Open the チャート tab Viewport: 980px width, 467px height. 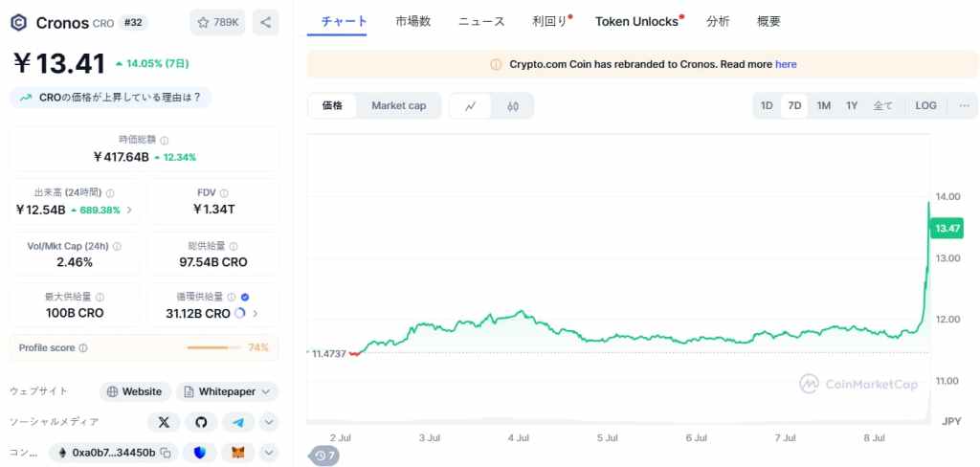(344, 21)
